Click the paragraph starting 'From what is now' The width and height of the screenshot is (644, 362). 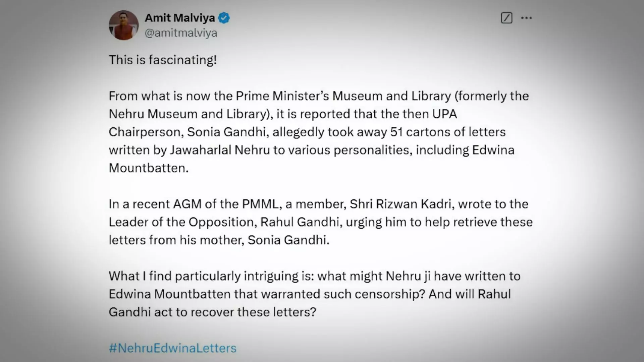tap(319, 132)
